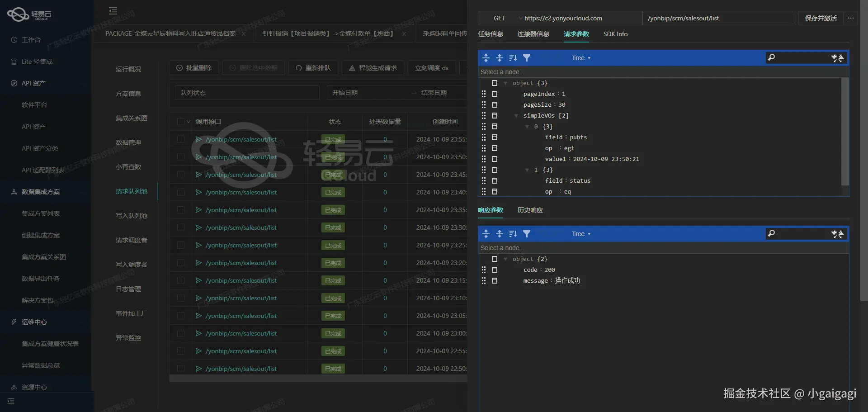Viewport: 868px width, 412px height.
Task: Sort contents in response params editor
Action: pos(513,234)
